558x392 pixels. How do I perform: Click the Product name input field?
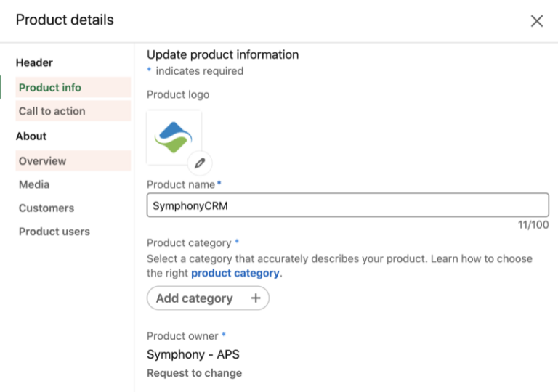(347, 205)
